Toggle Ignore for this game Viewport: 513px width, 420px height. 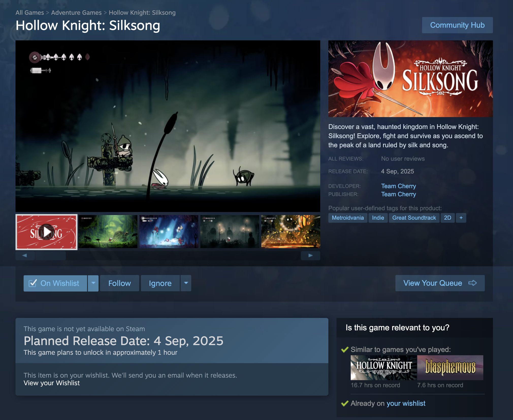pos(160,283)
